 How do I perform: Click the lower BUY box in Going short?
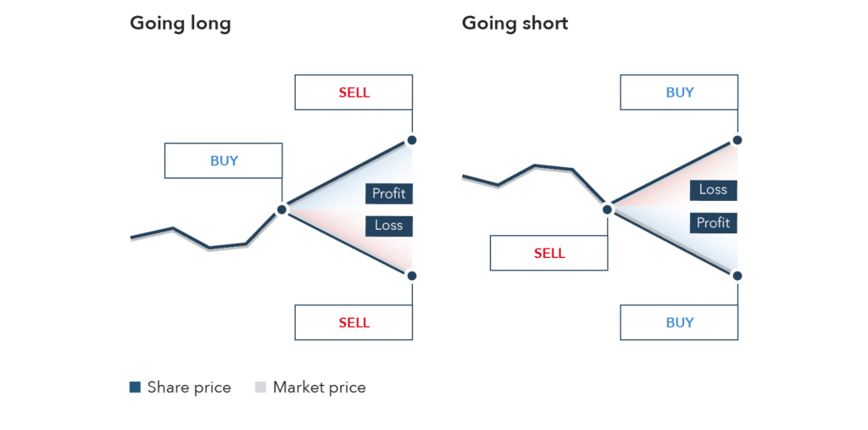coord(679,322)
